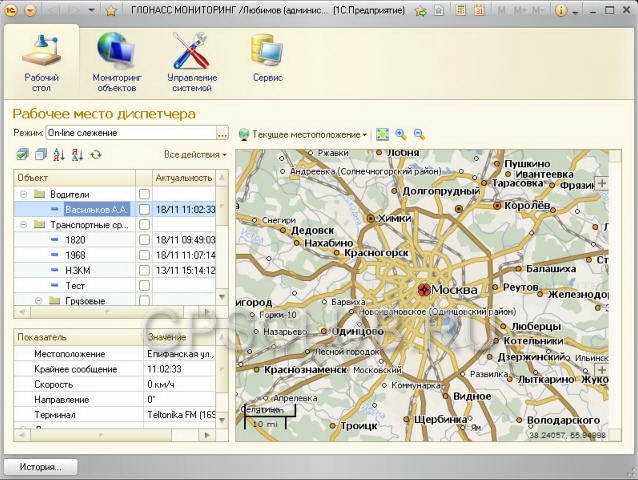Click the zoom in magnifier above map

(x=401, y=134)
